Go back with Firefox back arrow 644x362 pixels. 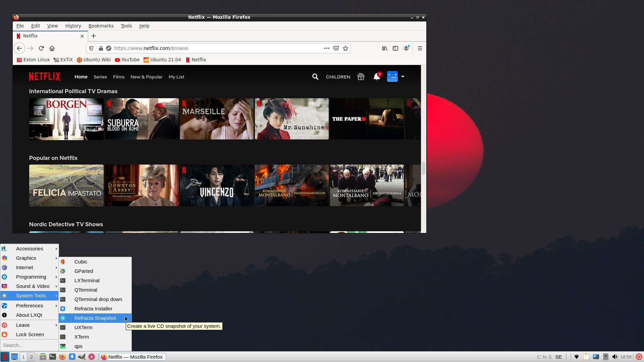[x=19, y=48]
